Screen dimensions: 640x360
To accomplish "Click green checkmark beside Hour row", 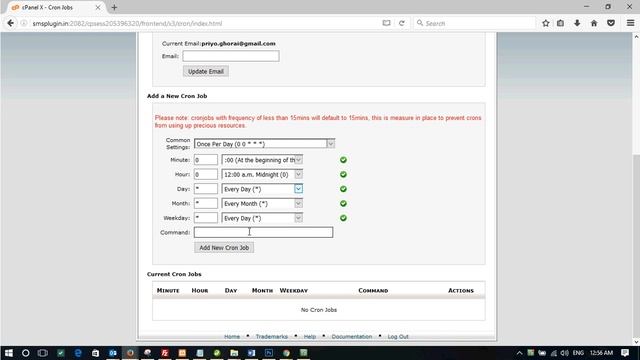I will pos(343,175).
